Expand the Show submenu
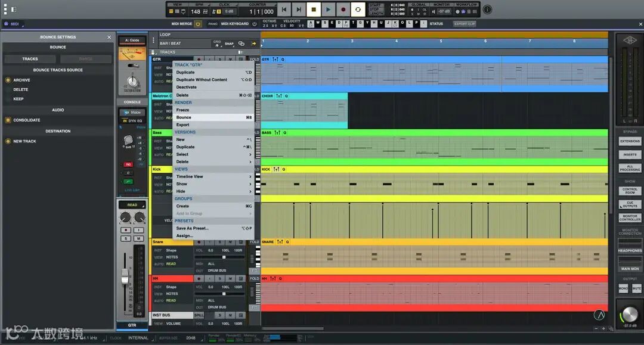Image resolution: width=644 pixels, height=345 pixels. (213, 184)
